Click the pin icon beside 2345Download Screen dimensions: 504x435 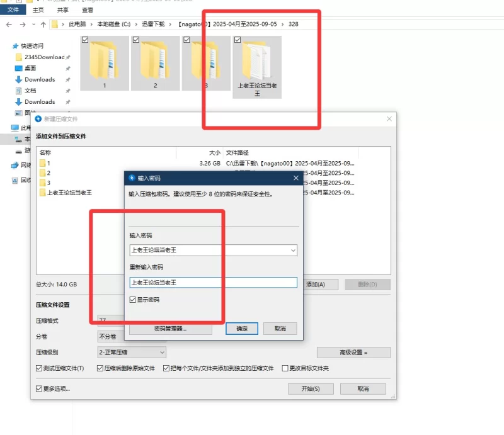tap(68, 57)
